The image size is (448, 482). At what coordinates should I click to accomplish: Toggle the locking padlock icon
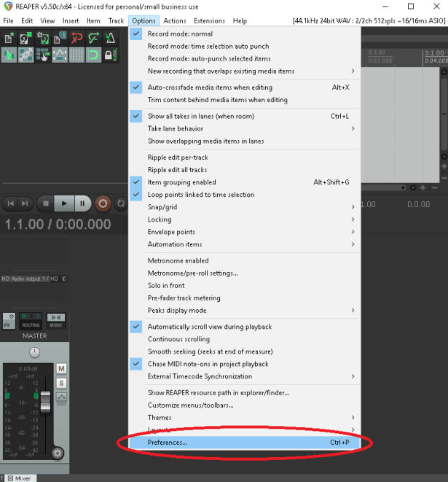(x=110, y=54)
